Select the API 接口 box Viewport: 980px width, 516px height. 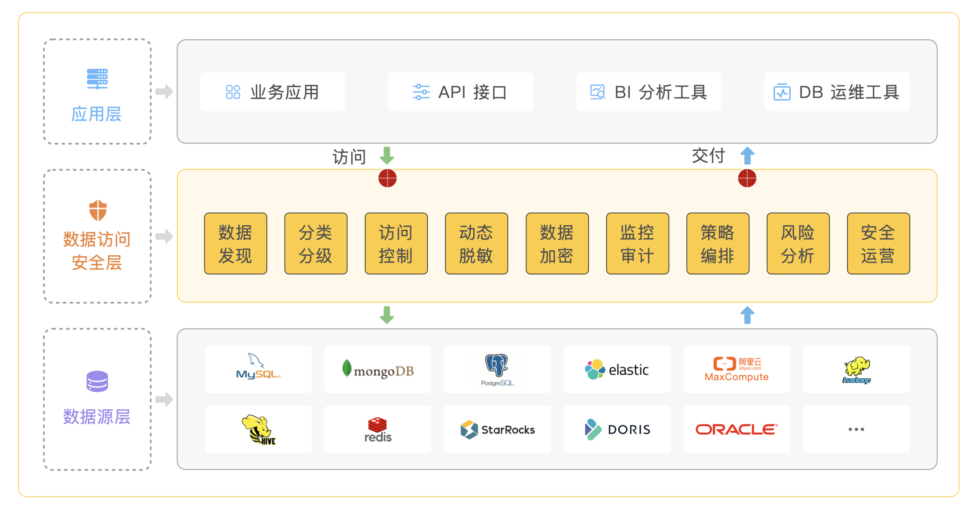[460, 92]
